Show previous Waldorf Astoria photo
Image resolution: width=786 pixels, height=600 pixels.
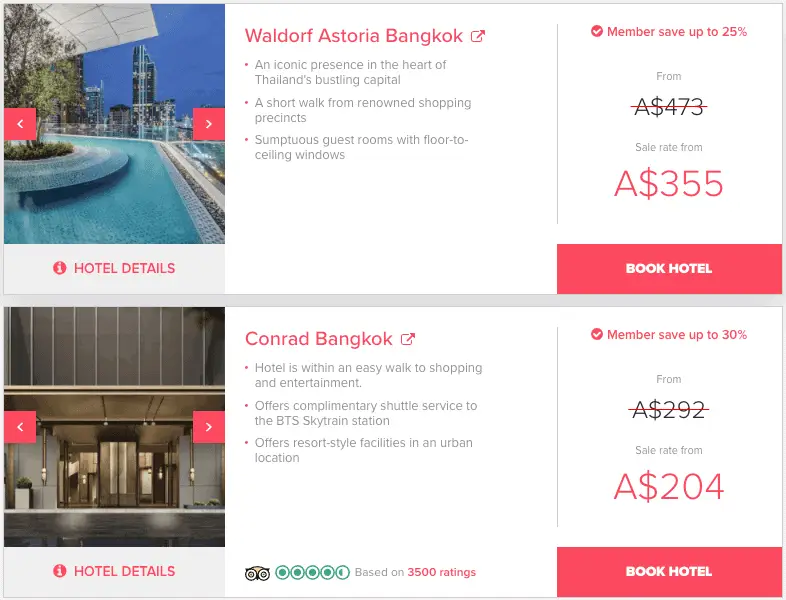(x=20, y=124)
